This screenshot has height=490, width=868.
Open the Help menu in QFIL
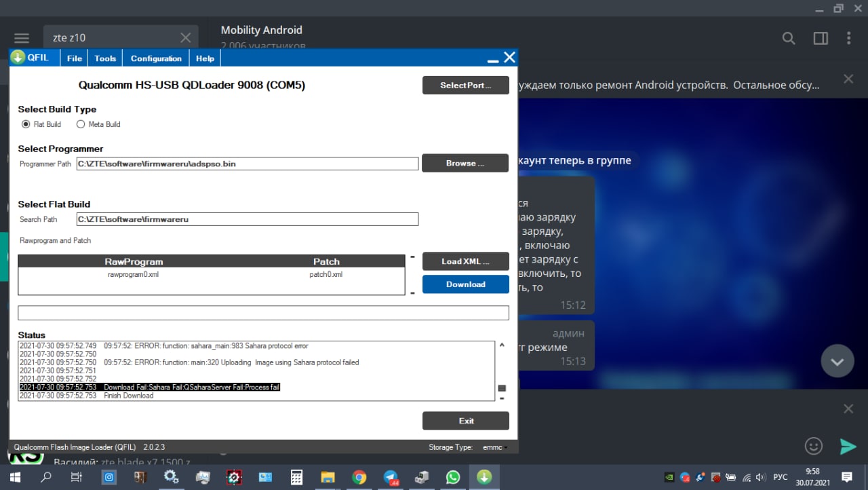coord(205,58)
